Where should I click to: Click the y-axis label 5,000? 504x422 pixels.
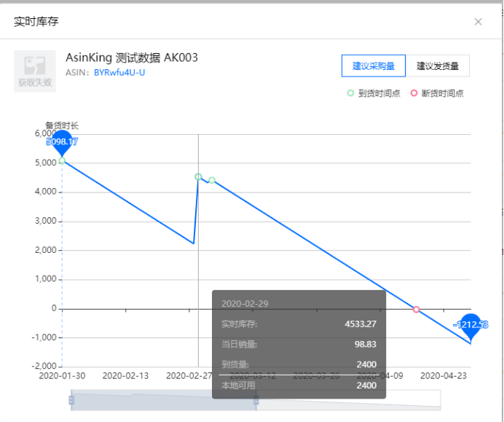click(x=46, y=163)
